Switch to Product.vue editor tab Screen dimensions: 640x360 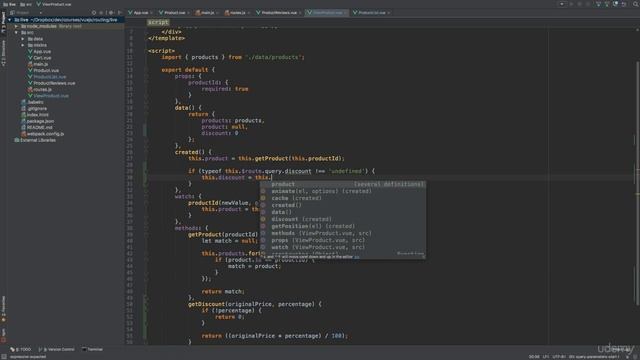[174, 13]
